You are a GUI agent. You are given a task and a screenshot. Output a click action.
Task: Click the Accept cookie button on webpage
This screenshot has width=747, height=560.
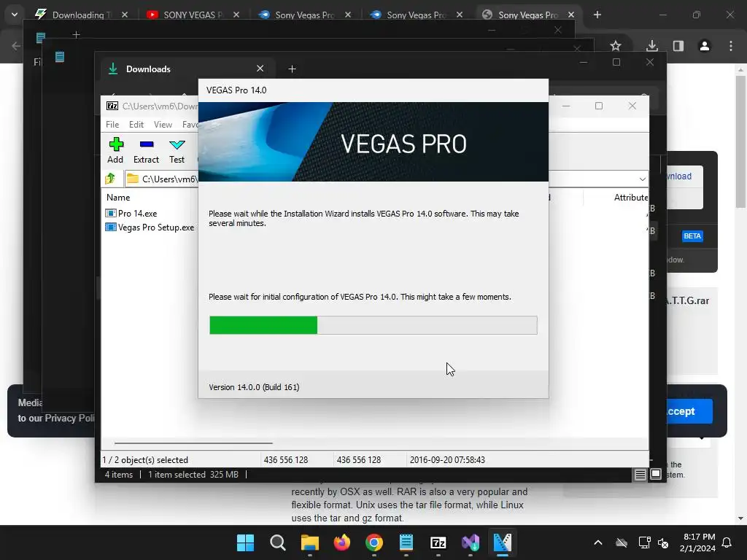689,411
